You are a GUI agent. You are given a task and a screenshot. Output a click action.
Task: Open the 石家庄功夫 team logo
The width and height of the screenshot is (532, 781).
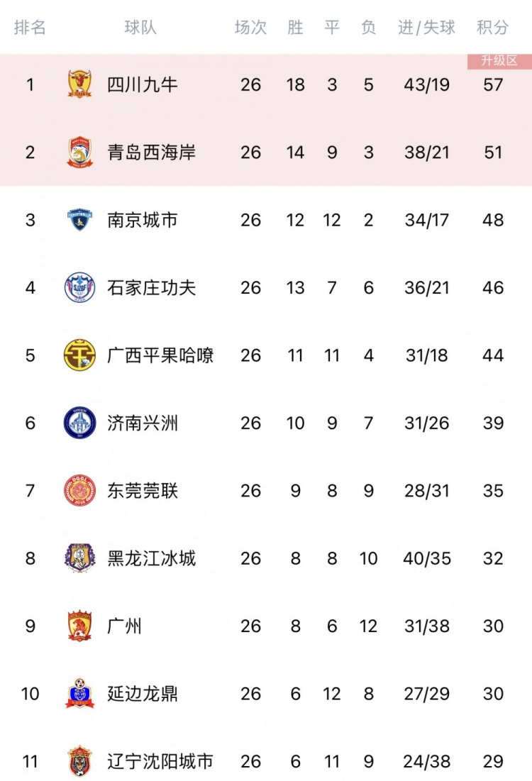[x=79, y=287]
